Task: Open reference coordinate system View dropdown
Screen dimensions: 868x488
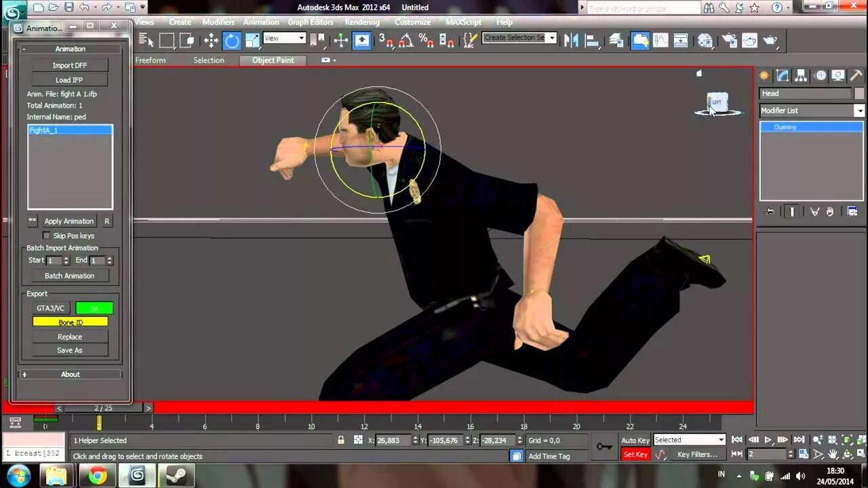Action: (284, 39)
